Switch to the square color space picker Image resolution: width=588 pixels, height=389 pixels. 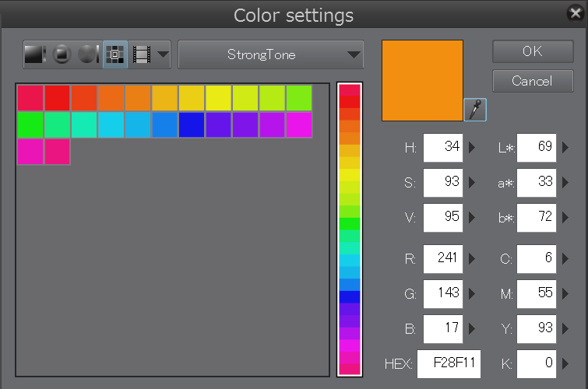pyautogui.click(x=35, y=54)
